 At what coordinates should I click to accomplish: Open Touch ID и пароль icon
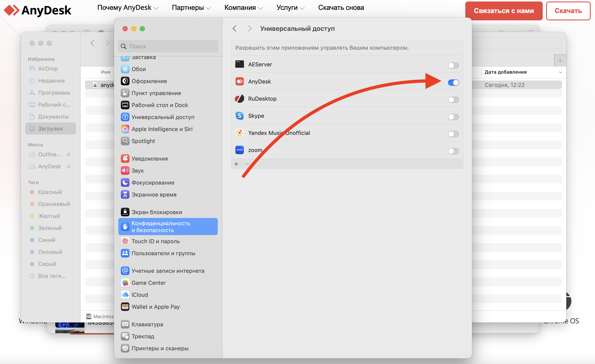[x=125, y=241]
